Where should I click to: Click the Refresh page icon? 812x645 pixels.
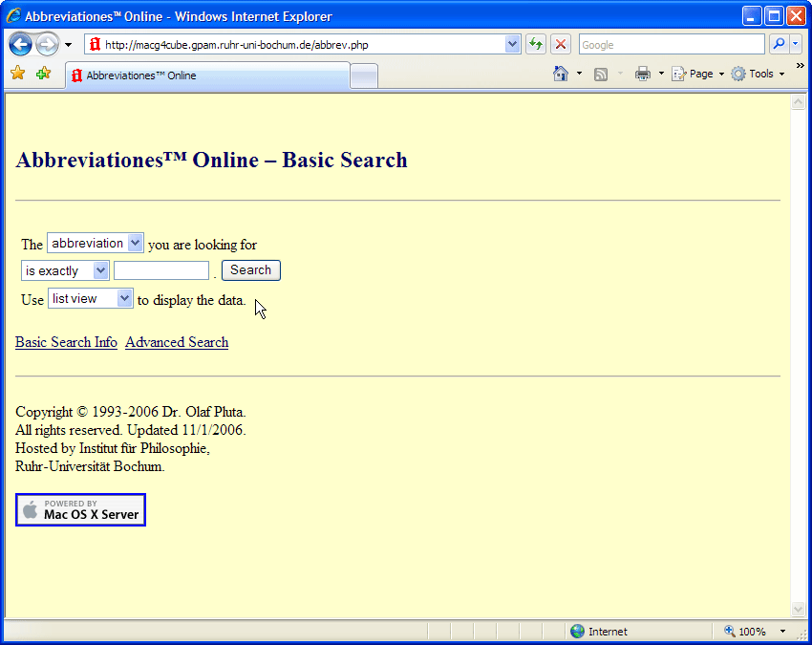click(x=536, y=45)
